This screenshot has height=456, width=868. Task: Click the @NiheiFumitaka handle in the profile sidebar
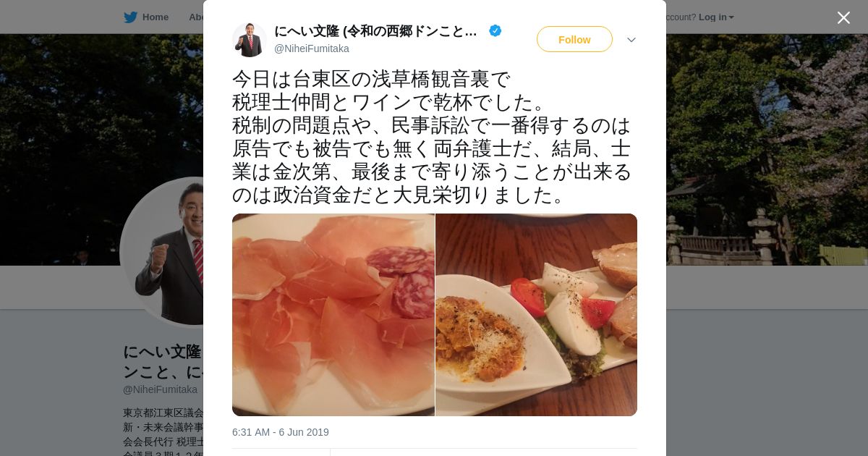click(x=160, y=389)
